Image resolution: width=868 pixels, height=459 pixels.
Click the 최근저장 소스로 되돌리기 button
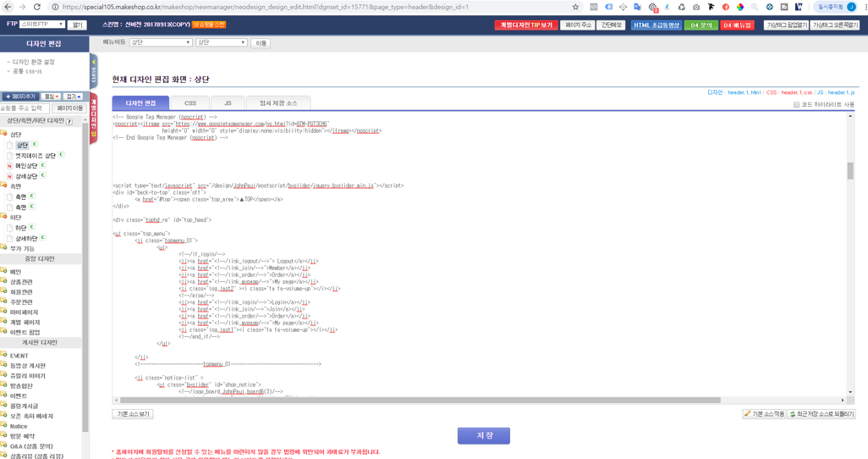(821, 414)
